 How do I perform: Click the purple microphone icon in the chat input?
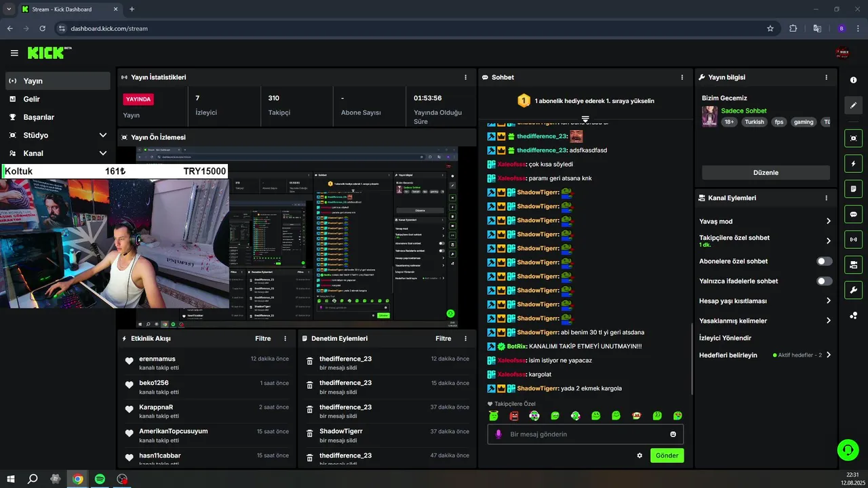(x=498, y=434)
